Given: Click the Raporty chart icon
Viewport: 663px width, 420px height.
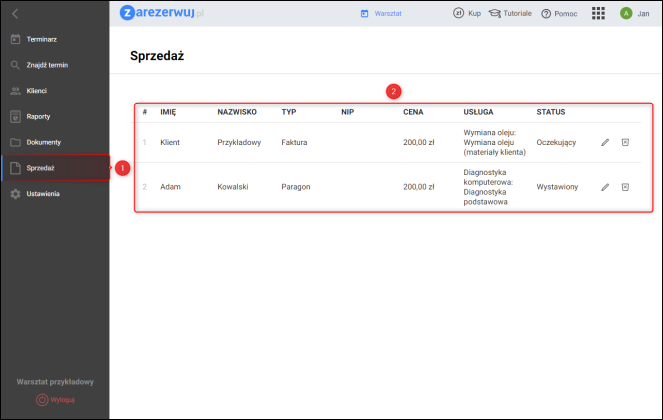Looking at the screenshot, I should click(15, 116).
